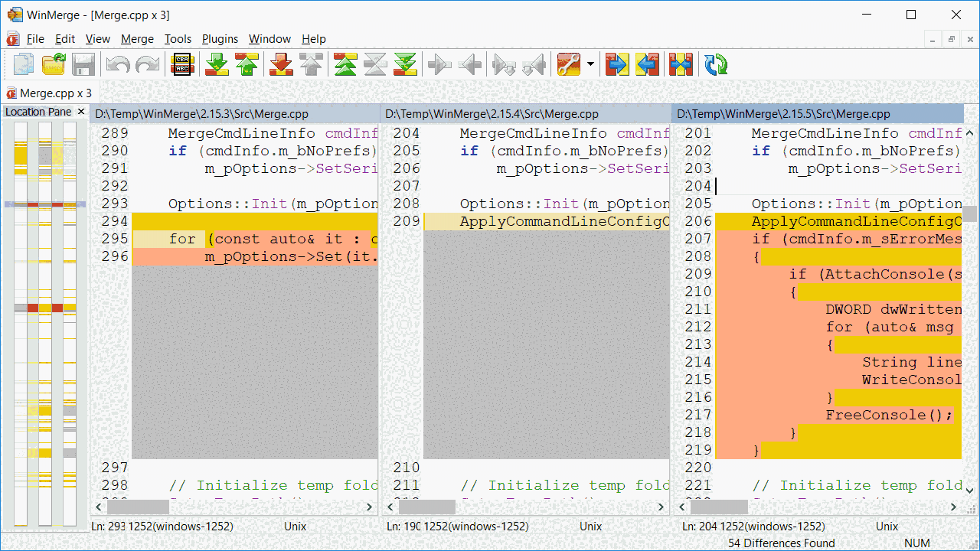Close the Location Pane with its X
Viewport: 980px width, 551px height.
point(80,111)
